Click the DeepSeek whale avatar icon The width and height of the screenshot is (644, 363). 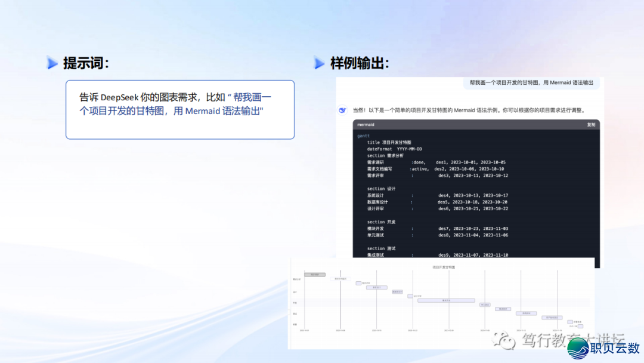pyautogui.click(x=342, y=110)
